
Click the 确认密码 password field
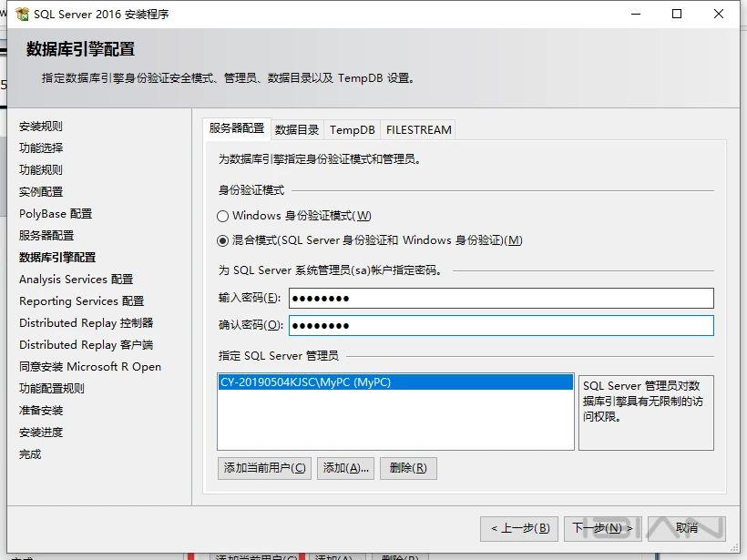pyautogui.click(x=501, y=326)
